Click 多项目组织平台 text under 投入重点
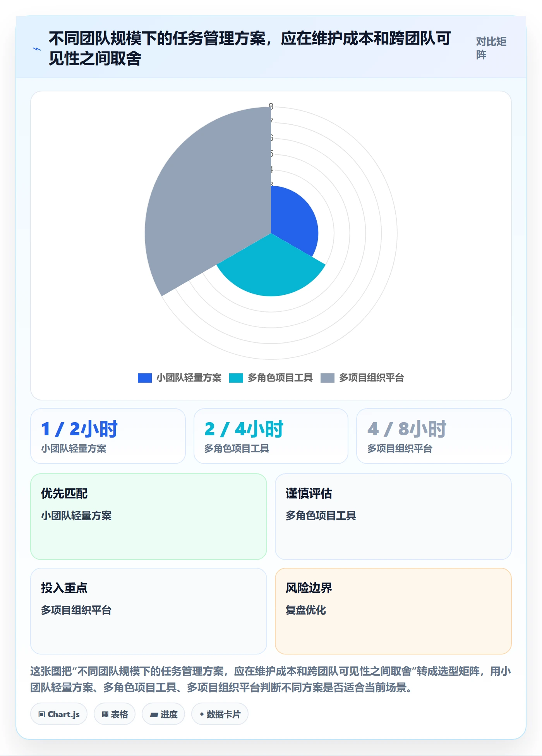Viewport: 542px width, 756px height. tap(76, 610)
